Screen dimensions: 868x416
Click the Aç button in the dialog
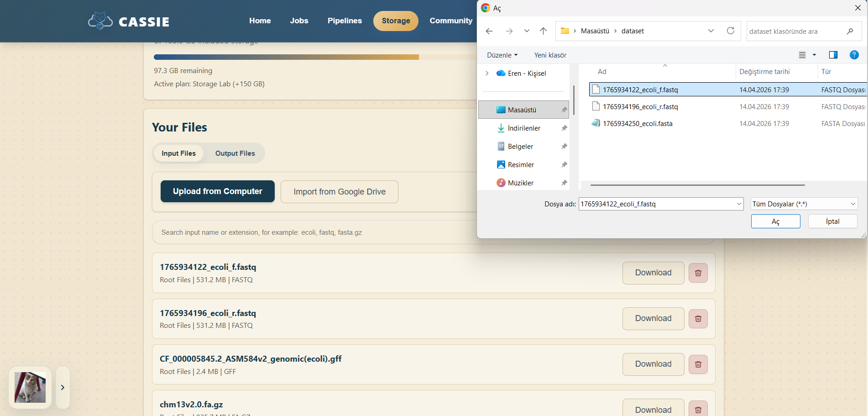tap(775, 221)
